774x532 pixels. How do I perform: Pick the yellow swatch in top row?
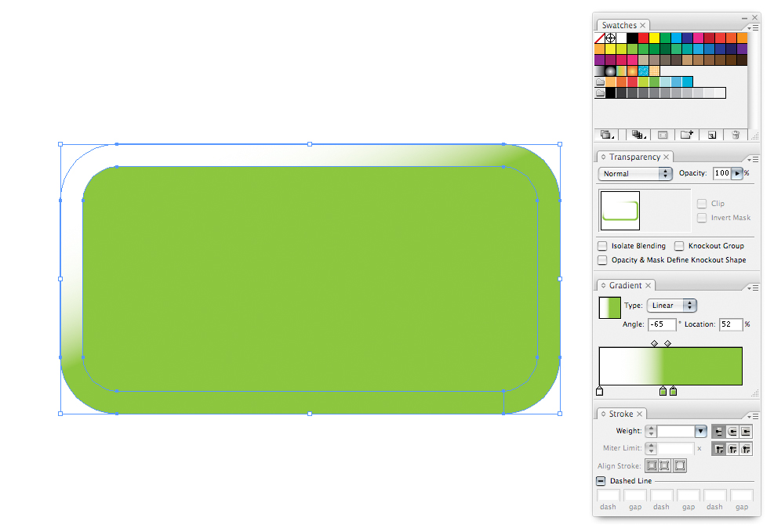(655, 38)
